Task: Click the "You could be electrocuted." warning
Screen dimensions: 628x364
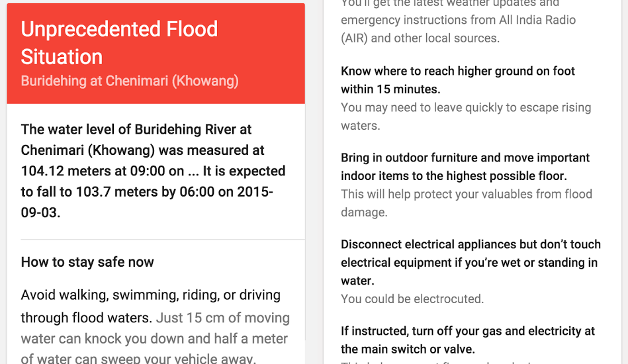Action: tap(412, 299)
